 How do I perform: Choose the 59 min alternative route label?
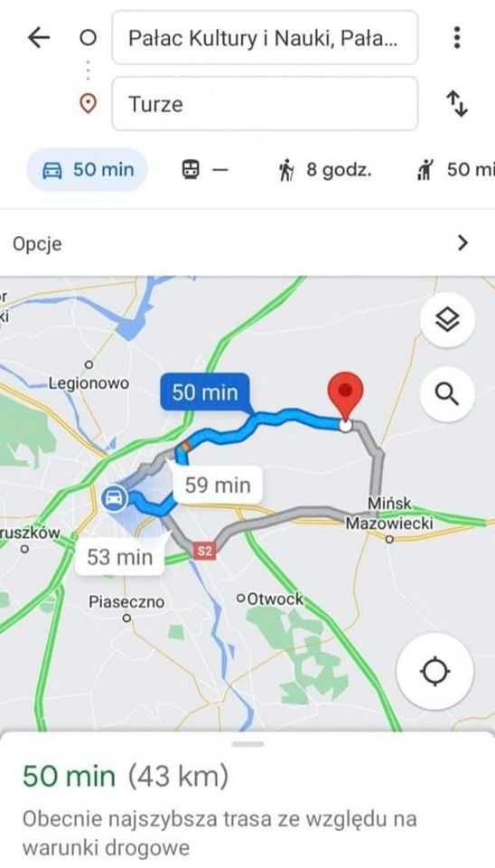pyautogui.click(x=218, y=485)
